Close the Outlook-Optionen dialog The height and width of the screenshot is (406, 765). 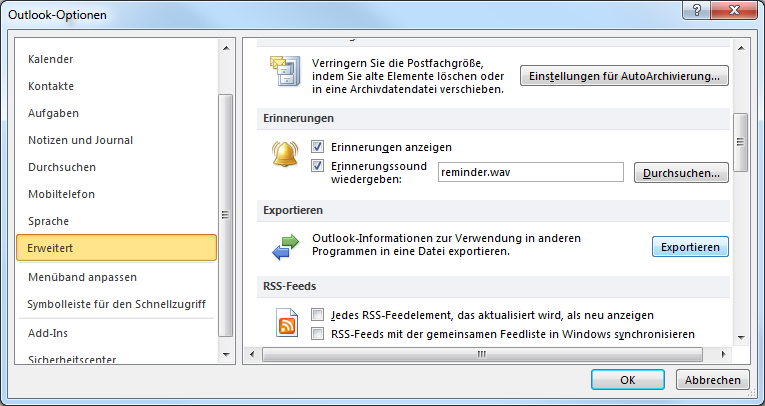(733, 10)
